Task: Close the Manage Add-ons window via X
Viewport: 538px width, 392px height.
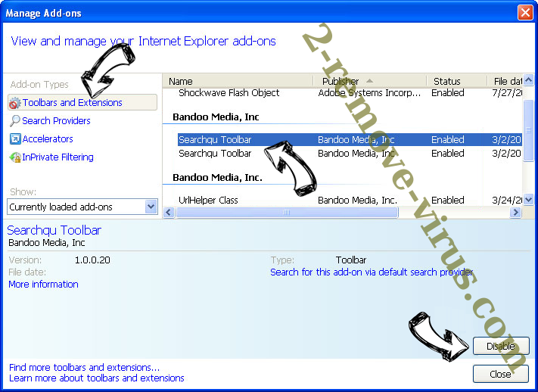Action: coord(525,13)
